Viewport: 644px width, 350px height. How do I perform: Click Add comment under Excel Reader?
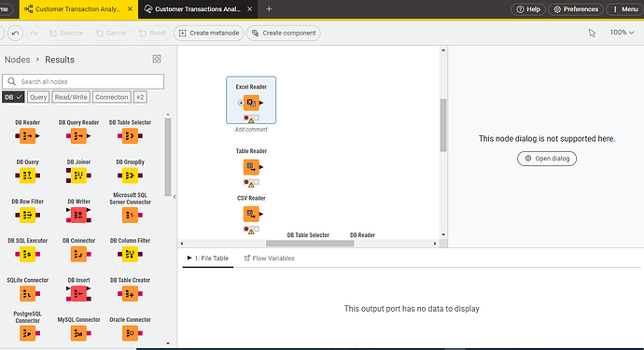click(x=251, y=130)
